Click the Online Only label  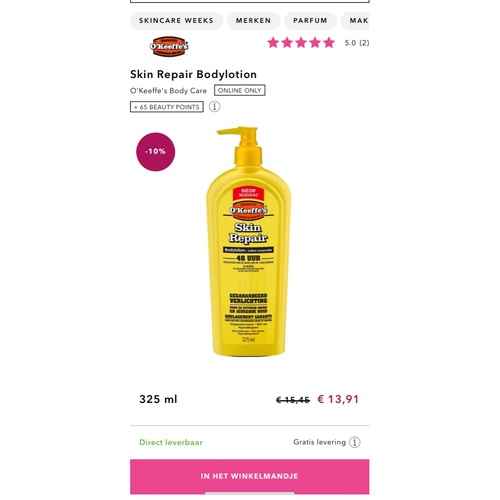click(x=240, y=90)
